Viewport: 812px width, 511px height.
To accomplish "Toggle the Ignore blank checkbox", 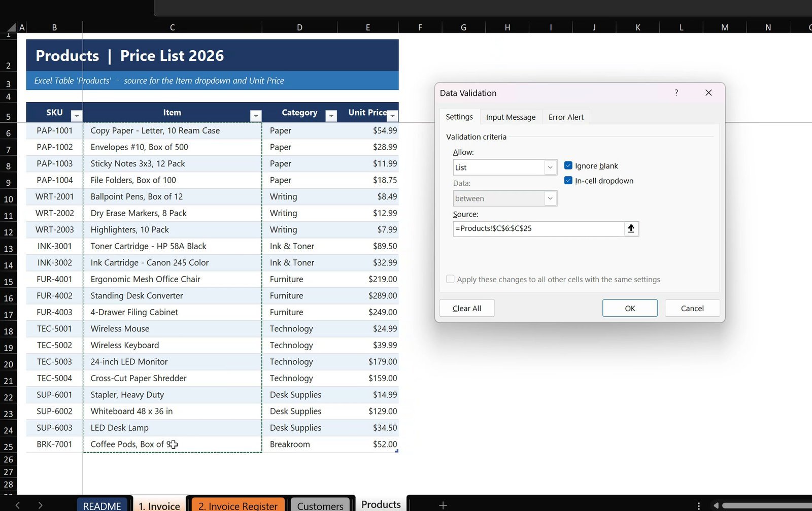I will tap(568, 165).
